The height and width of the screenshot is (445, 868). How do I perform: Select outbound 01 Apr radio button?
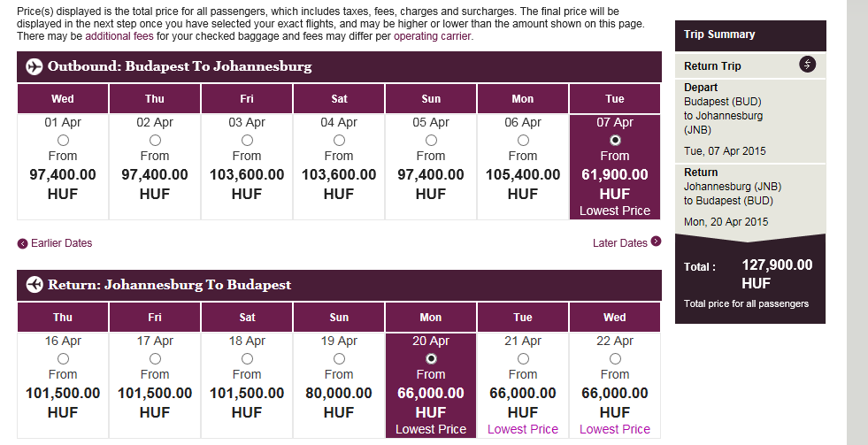63,140
